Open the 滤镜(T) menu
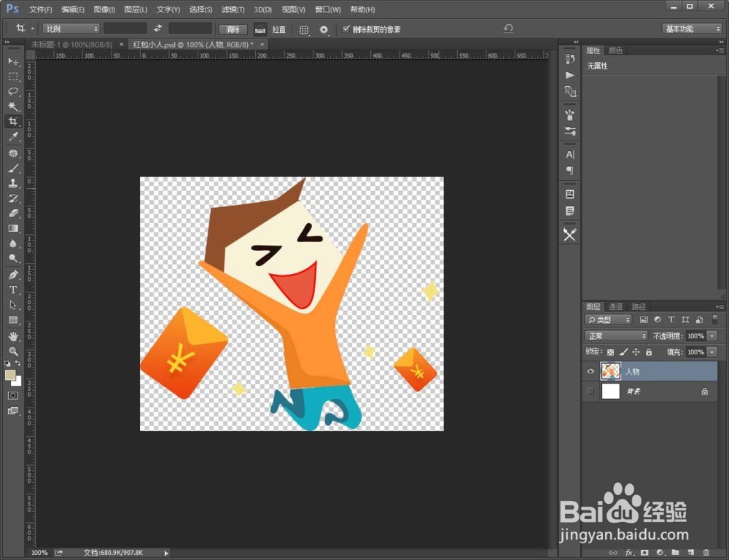 coord(233,9)
